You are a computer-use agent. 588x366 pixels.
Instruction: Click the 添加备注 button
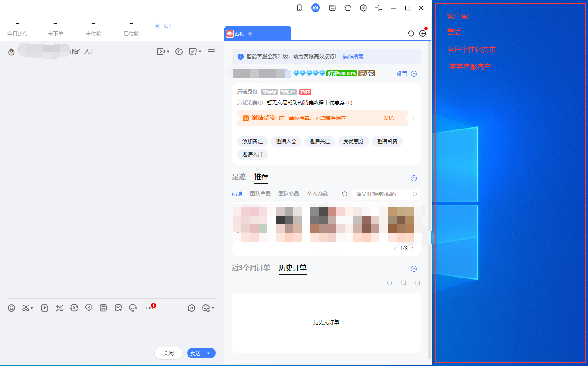pyautogui.click(x=253, y=142)
